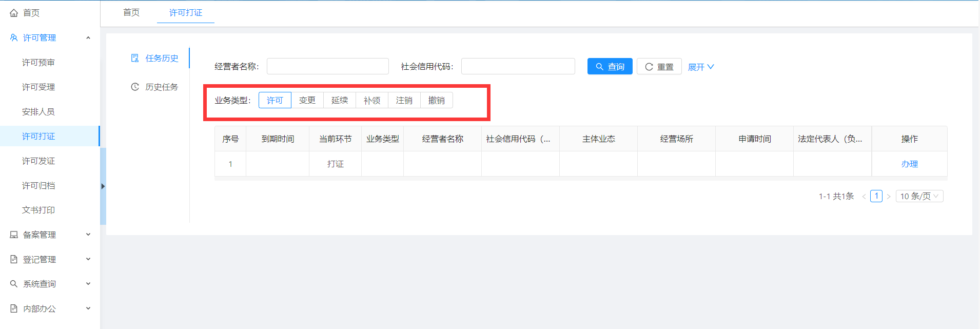Click the 内部办公 file icon

click(14, 308)
